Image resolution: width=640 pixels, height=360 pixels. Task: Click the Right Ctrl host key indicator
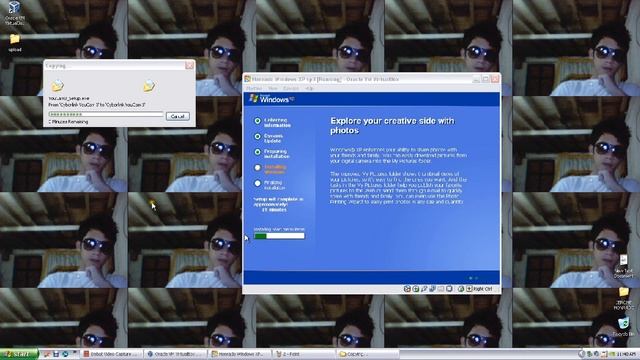tap(480, 289)
